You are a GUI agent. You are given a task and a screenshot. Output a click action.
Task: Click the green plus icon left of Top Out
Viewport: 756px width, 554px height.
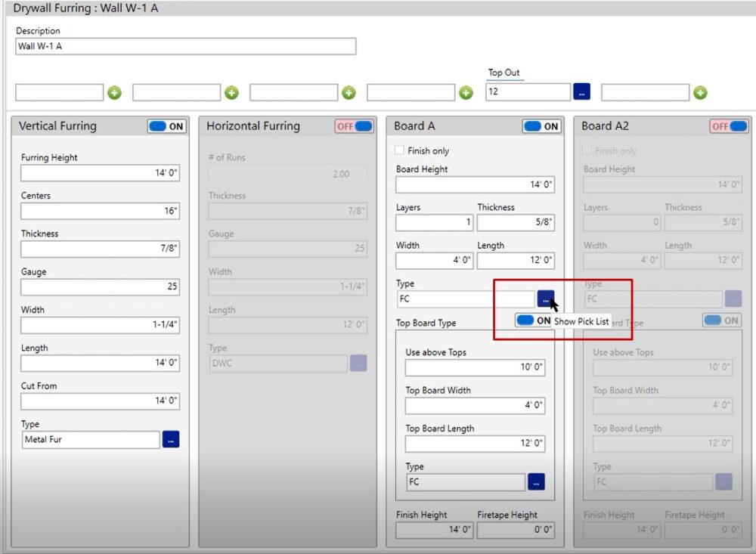[x=466, y=93]
